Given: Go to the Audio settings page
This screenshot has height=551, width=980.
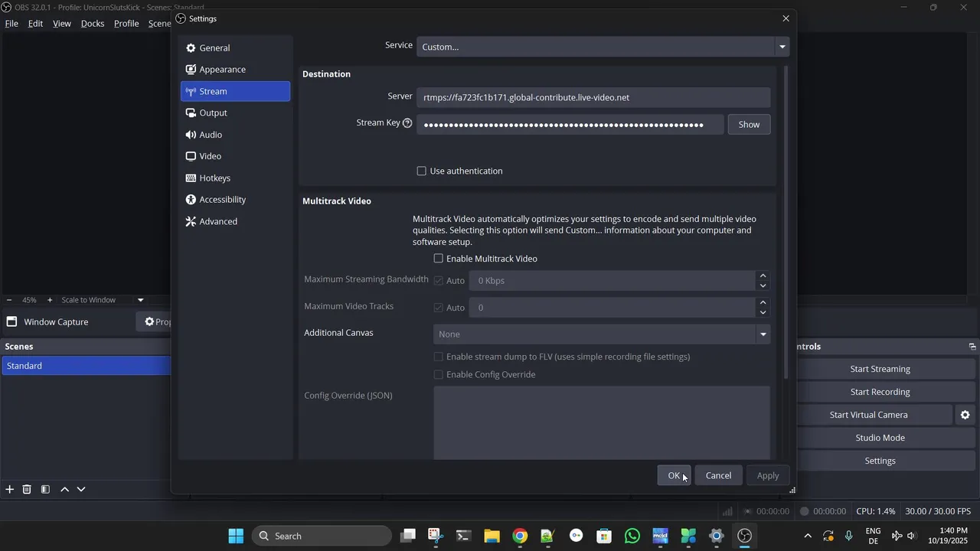Looking at the screenshot, I should pyautogui.click(x=236, y=135).
